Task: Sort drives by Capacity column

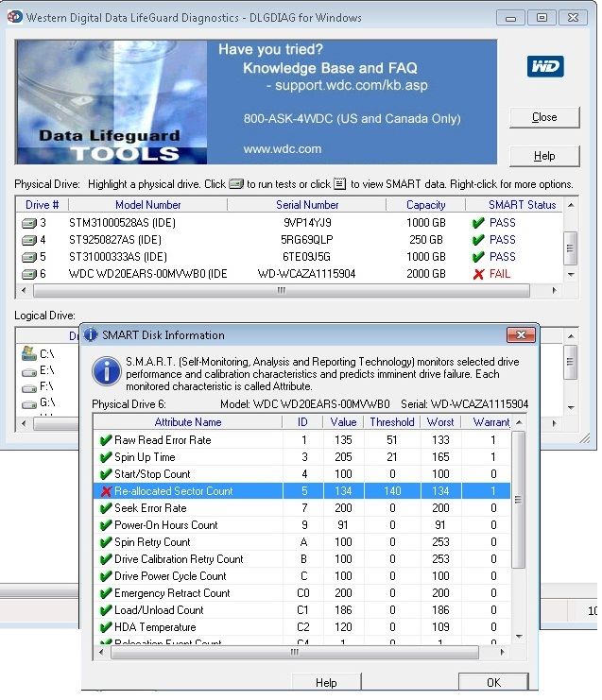Action: point(425,205)
